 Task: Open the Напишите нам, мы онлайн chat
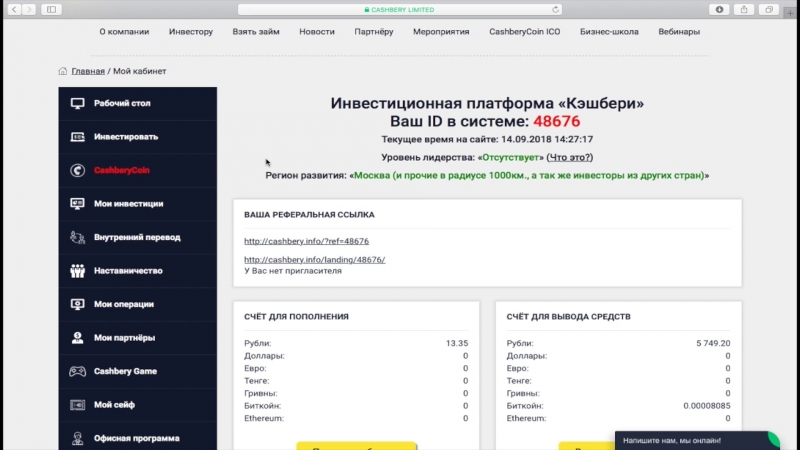click(x=696, y=440)
